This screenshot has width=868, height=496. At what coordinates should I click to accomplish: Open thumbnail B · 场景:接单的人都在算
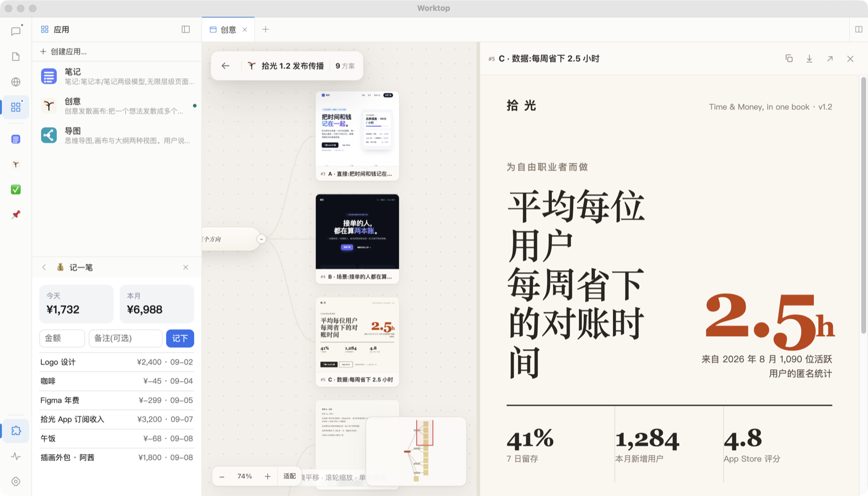point(358,239)
